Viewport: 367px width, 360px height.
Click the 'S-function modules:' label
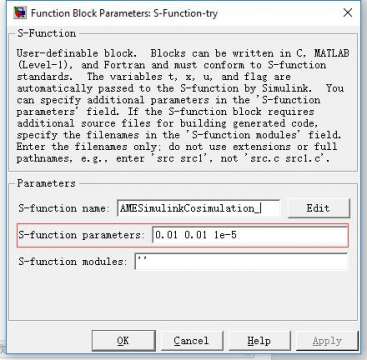[71, 261]
